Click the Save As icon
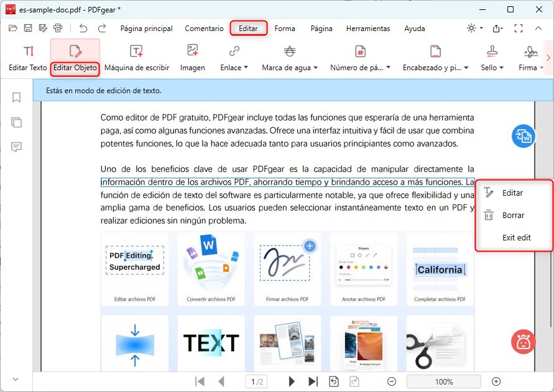This screenshot has width=554, height=392. click(x=43, y=28)
